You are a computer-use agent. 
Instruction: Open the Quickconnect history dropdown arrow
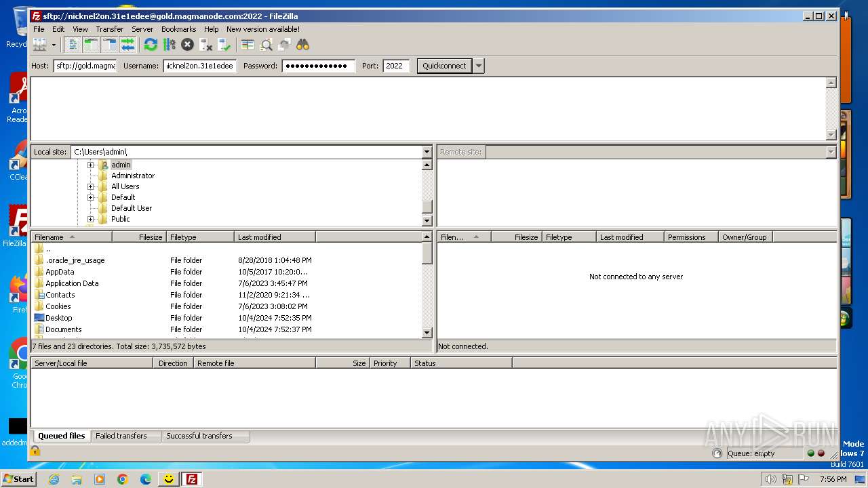[479, 66]
